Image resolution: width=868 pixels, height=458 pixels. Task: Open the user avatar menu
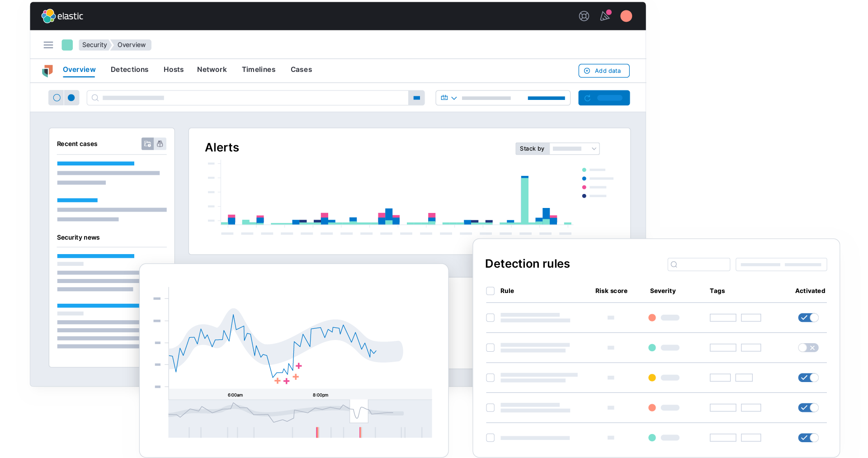[x=626, y=16]
